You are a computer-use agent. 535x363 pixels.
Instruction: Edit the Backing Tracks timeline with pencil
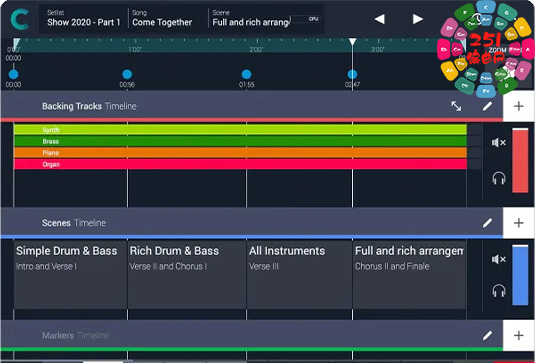487,106
